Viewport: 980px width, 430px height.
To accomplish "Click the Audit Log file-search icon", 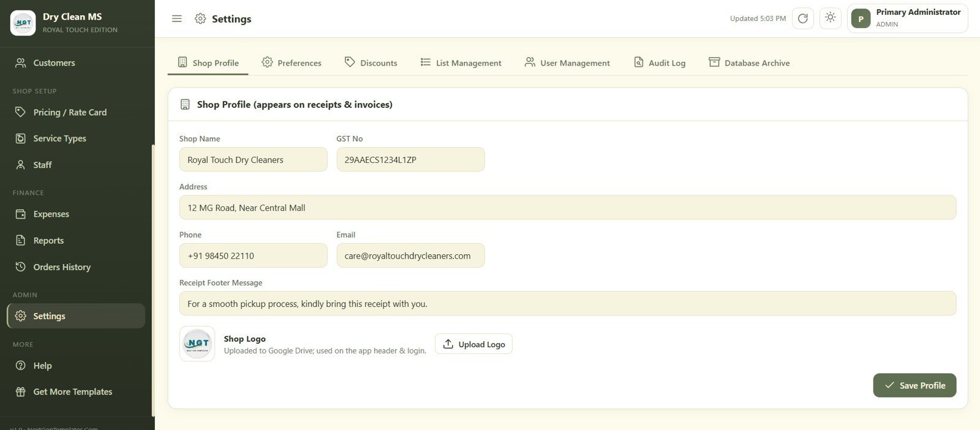I will 638,62.
